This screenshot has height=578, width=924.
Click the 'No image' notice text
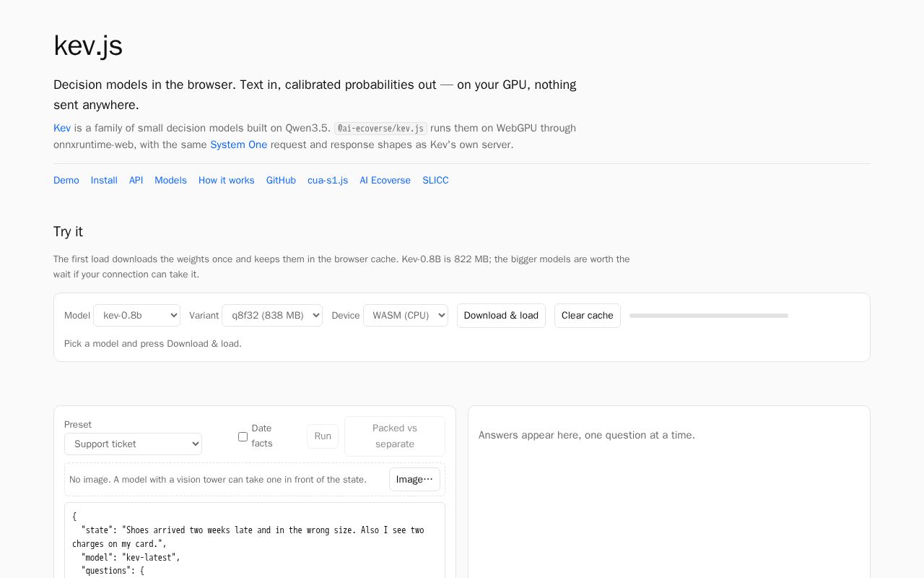pyautogui.click(x=218, y=480)
